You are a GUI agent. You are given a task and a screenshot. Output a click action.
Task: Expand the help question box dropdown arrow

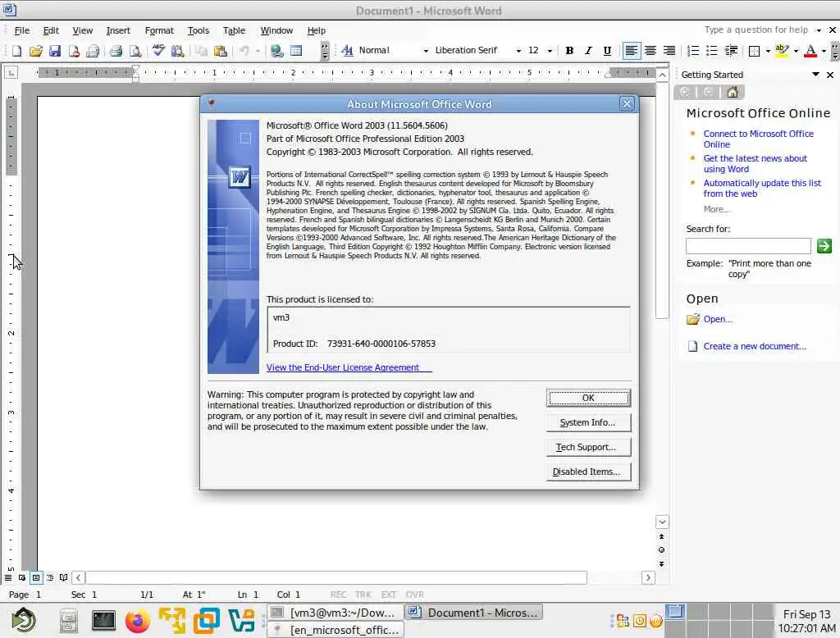(819, 30)
